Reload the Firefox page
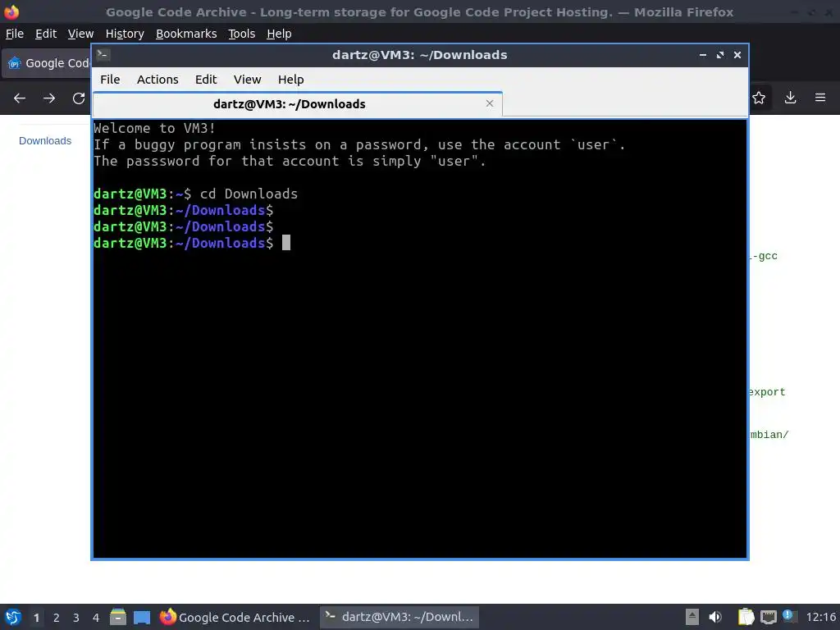This screenshot has width=840, height=630. 79,98
